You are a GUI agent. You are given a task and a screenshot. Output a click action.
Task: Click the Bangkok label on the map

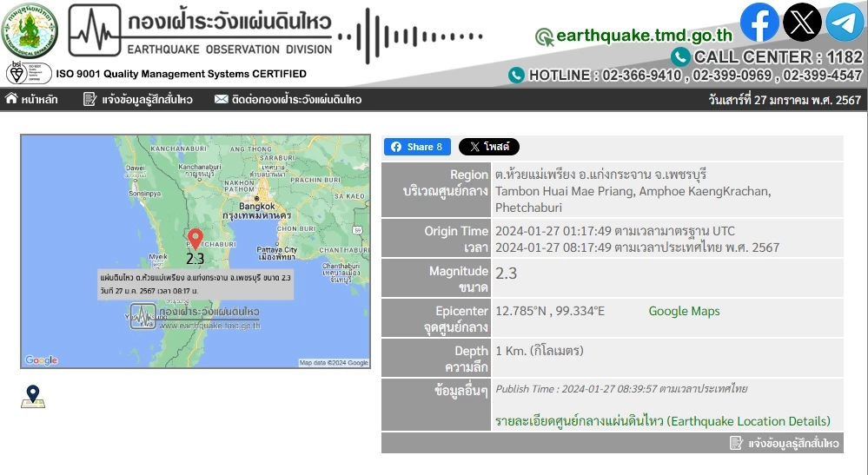[257, 207]
